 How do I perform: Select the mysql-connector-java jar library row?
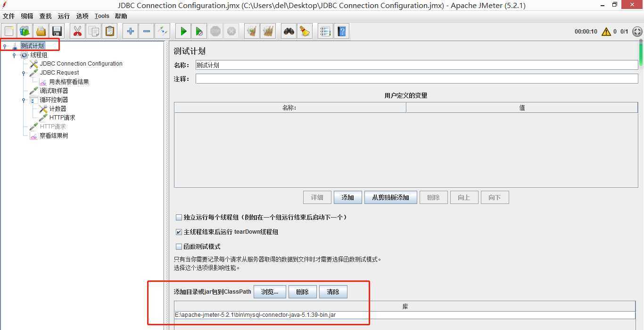pyautogui.click(x=405, y=315)
